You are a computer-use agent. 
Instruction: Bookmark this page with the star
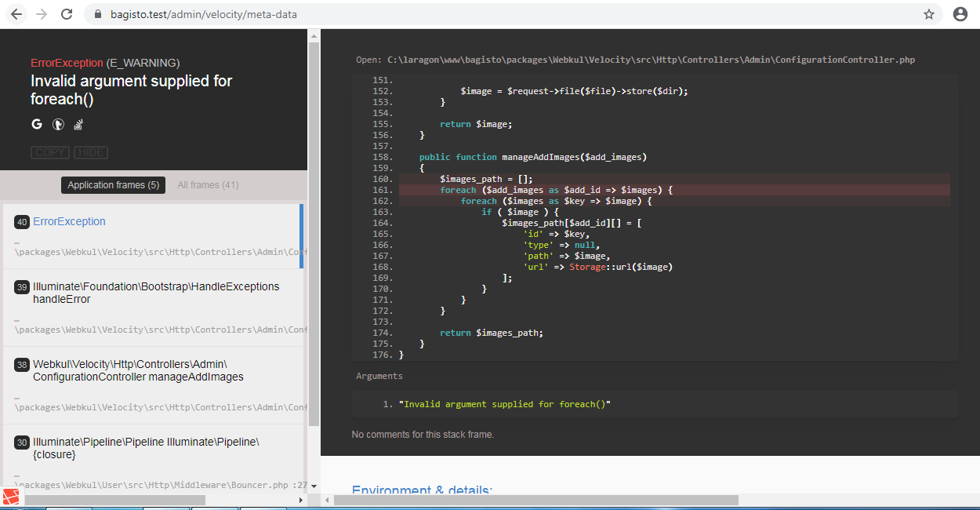[929, 14]
